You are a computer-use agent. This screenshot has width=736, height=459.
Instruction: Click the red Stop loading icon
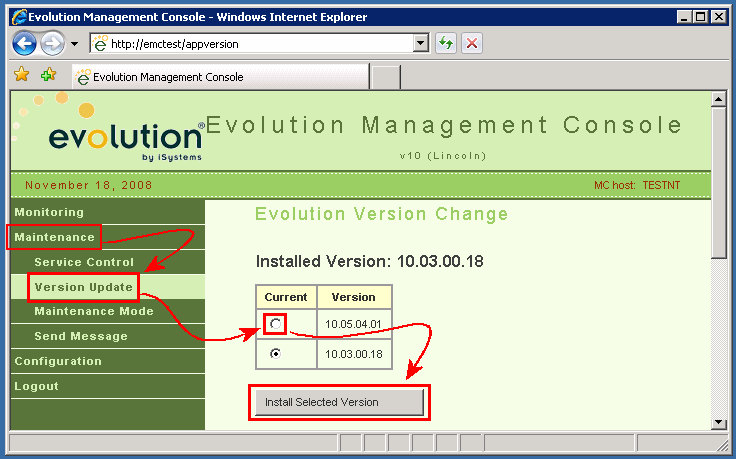pyautogui.click(x=472, y=44)
